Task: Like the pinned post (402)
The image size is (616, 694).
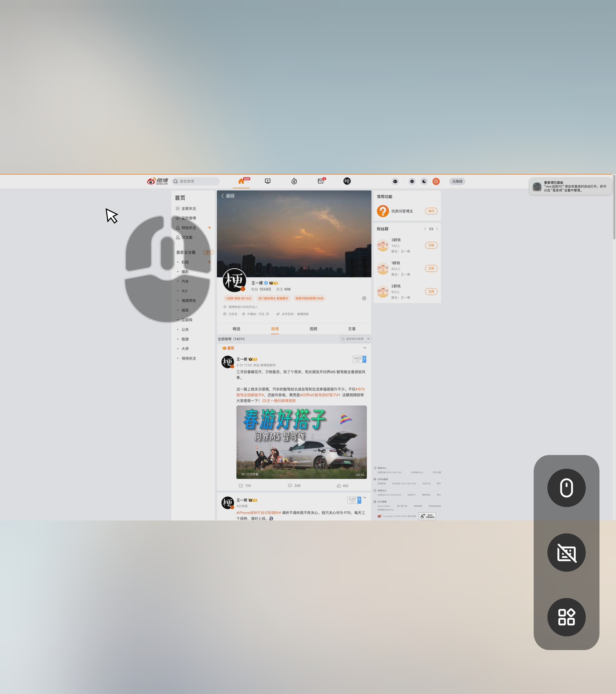Action: point(342,486)
